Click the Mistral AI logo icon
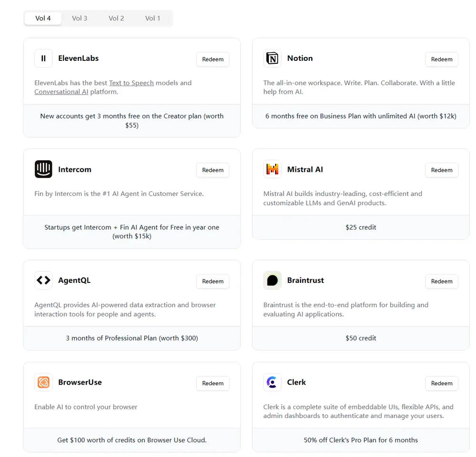Screen dimensions: 476x457 click(272, 169)
